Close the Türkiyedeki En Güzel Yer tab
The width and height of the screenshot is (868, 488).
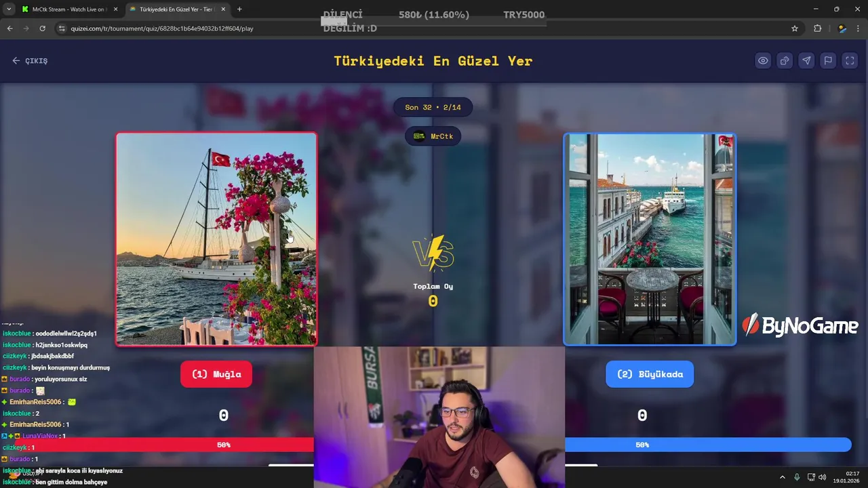point(223,9)
